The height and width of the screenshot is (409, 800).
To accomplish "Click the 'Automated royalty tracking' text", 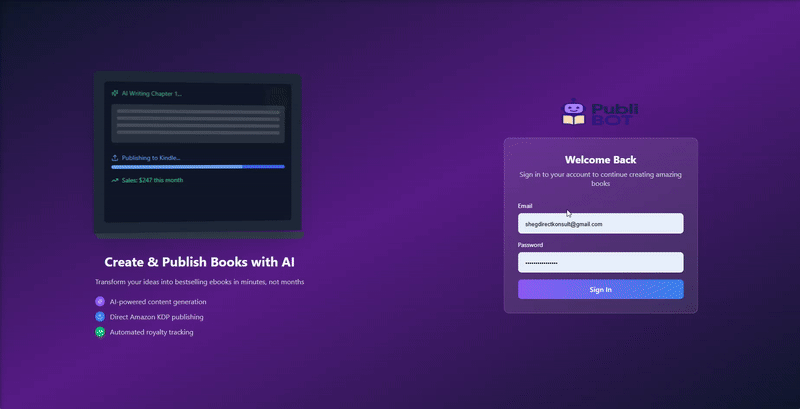I will click(153, 332).
